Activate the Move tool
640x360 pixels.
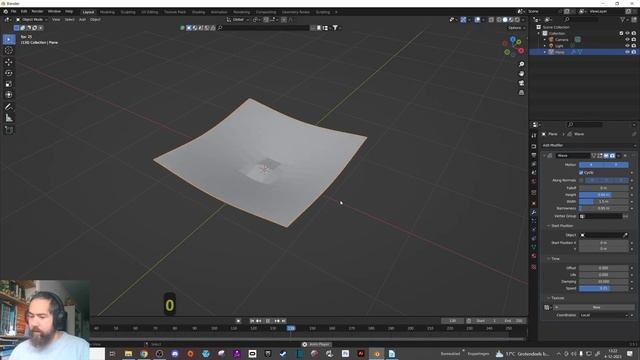point(9,62)
